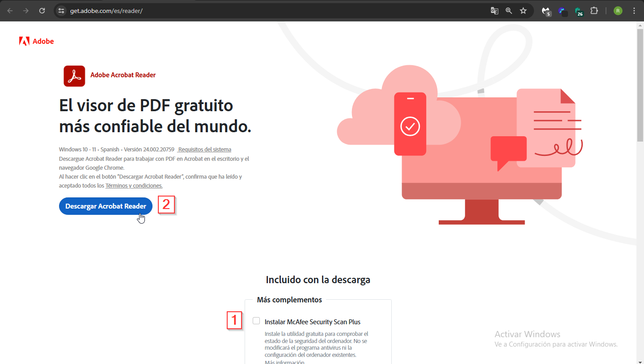Viewport: 644px width, 364px height.
Task: Click the blue circular extension icon
Action: tap(562, 11)
